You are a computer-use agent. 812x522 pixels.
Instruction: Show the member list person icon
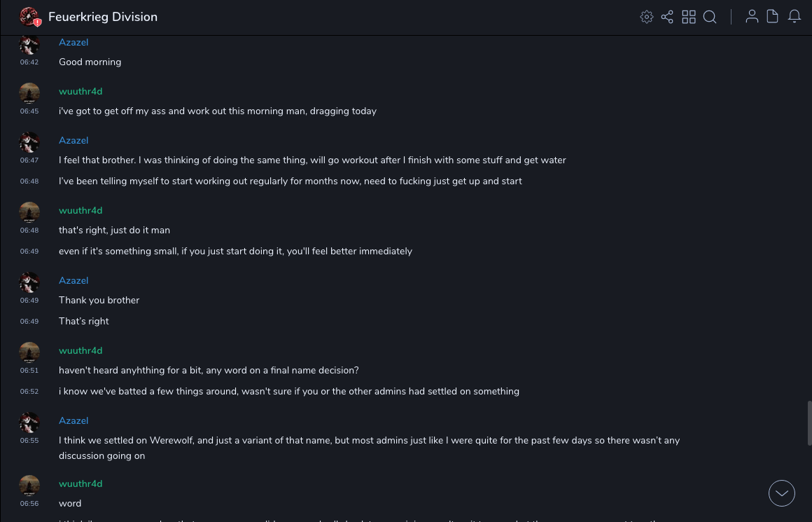(x=752, y=17)
